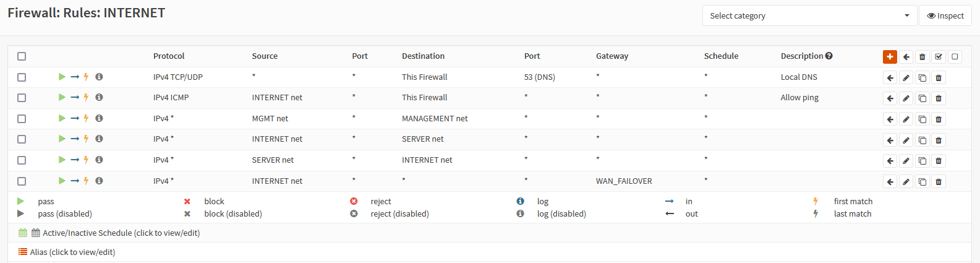Click the Alias list icon in legend

point(23,252)
